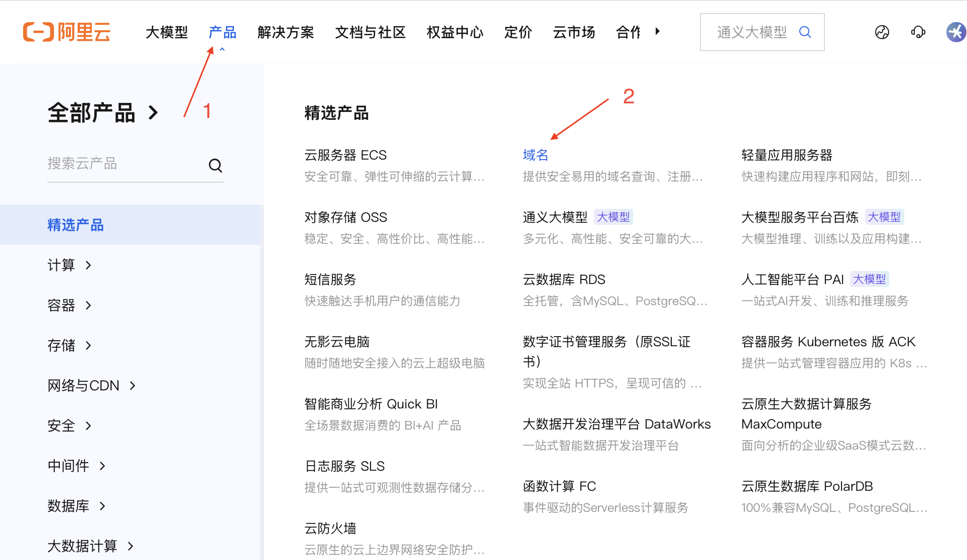Open the globe language icon
This screenshot has height=560, width=967.
882,32
